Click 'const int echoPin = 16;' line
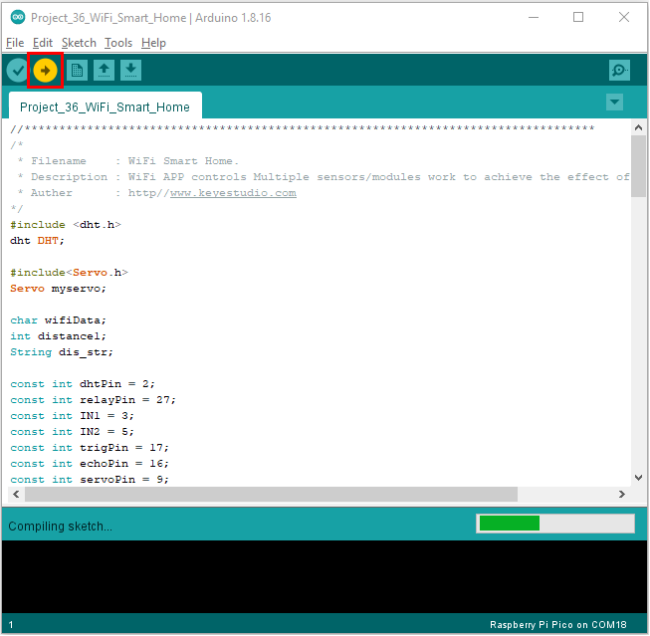The width and height of the screenshot is (650, 636). point(90,464)
